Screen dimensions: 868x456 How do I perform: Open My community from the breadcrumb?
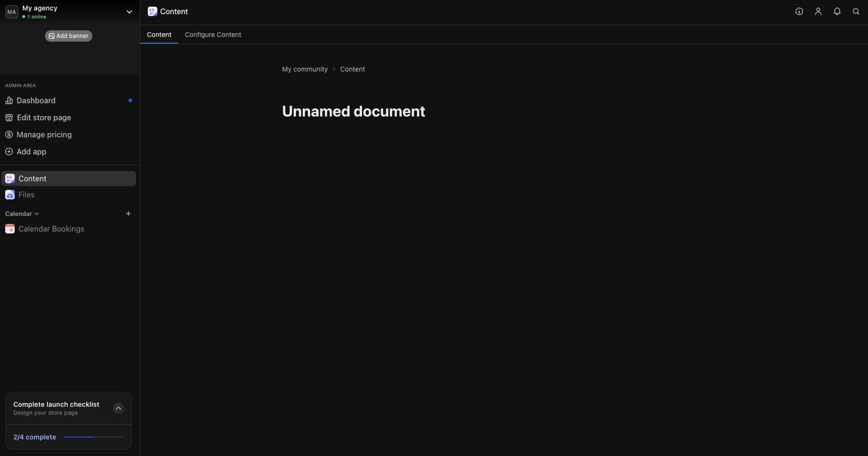point(305,69)
